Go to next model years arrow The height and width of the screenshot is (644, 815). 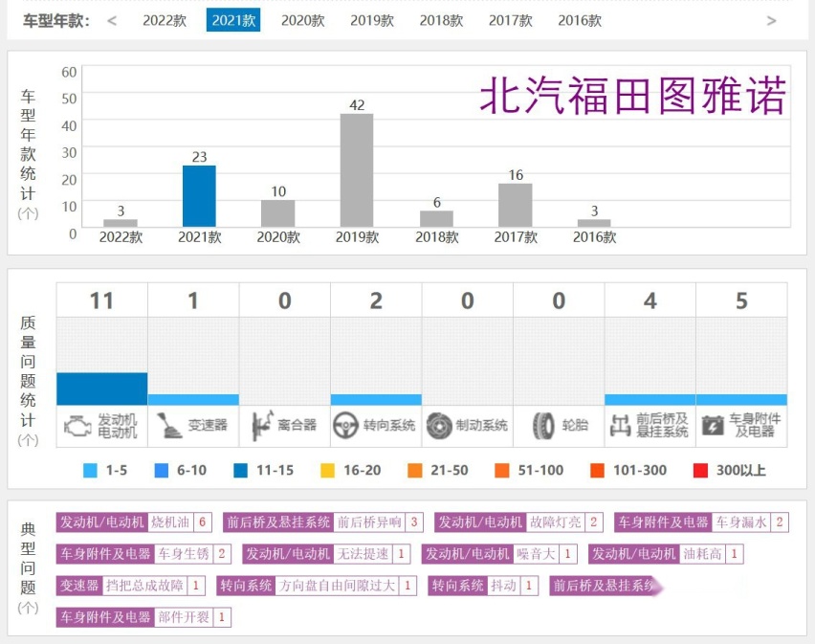[x=771, y=21]
